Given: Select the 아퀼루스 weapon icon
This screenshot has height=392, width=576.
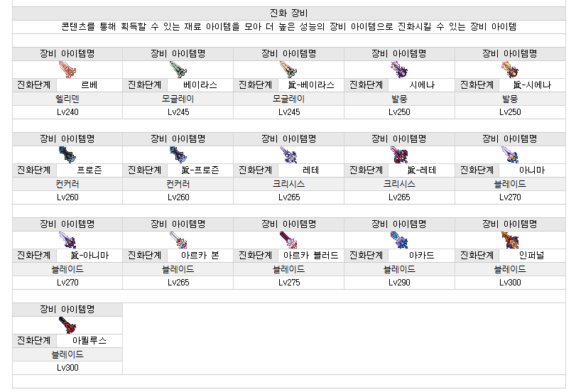Looking at the screenshot, I should point(67,325).
